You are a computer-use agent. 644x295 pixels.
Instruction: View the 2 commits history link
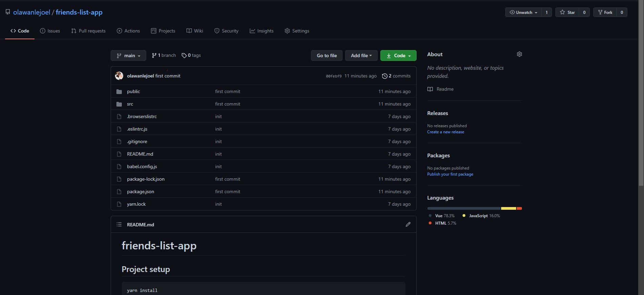(x=396, y=76)
